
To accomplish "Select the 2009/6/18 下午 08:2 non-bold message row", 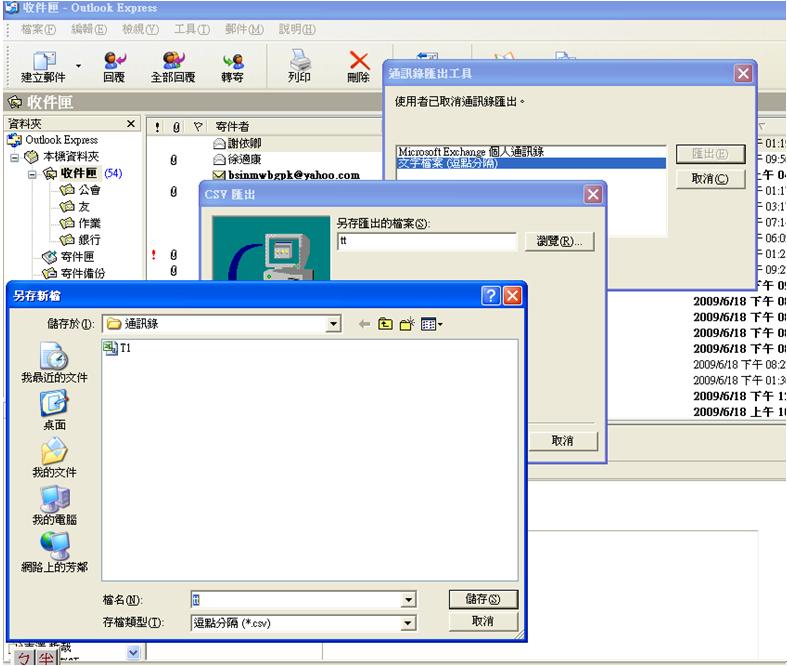I will pyautogui.click(x=739, y=364).
